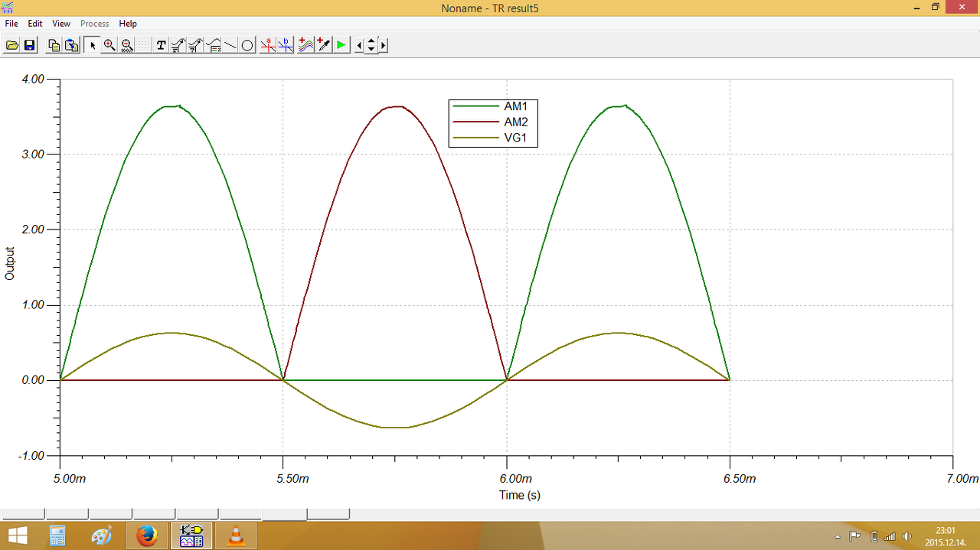
Task: Click the Output y-axis title
Action: (x=10, y=263)
